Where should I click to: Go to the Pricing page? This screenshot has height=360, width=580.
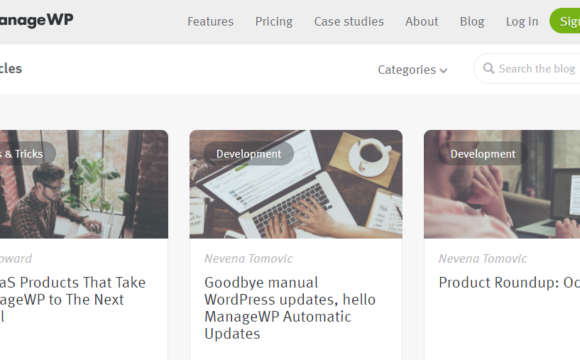274,21
